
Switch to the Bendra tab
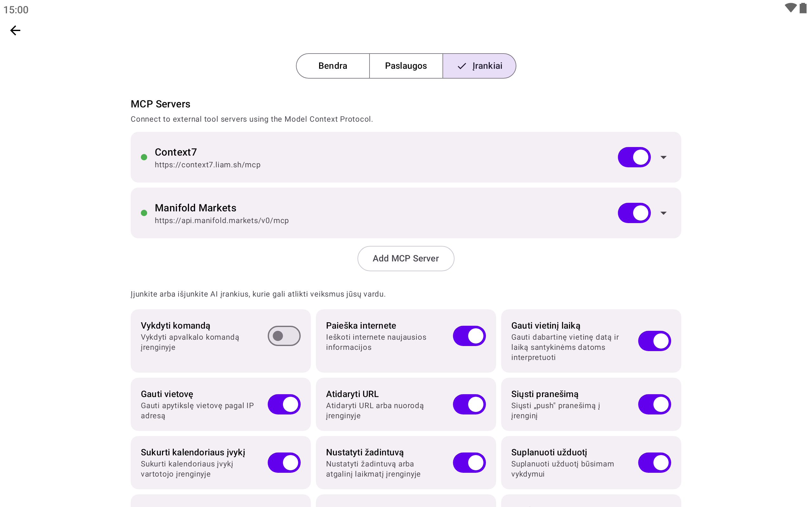pos(332,66)
